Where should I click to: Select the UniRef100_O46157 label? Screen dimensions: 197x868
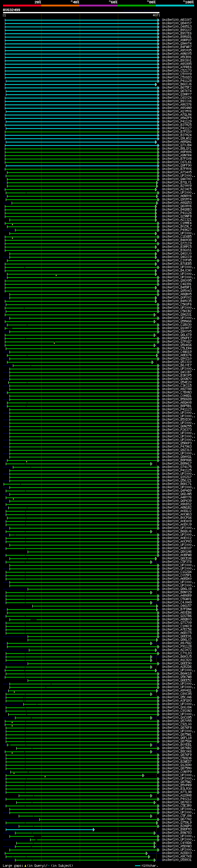coord(177,606)
